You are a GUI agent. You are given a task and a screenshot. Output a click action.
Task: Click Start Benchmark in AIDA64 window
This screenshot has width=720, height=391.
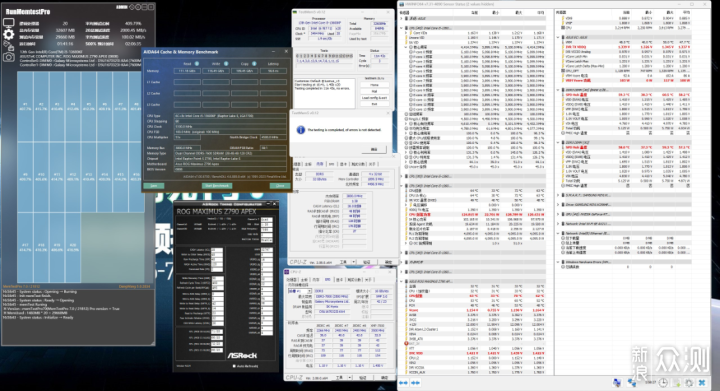(217, 186)
